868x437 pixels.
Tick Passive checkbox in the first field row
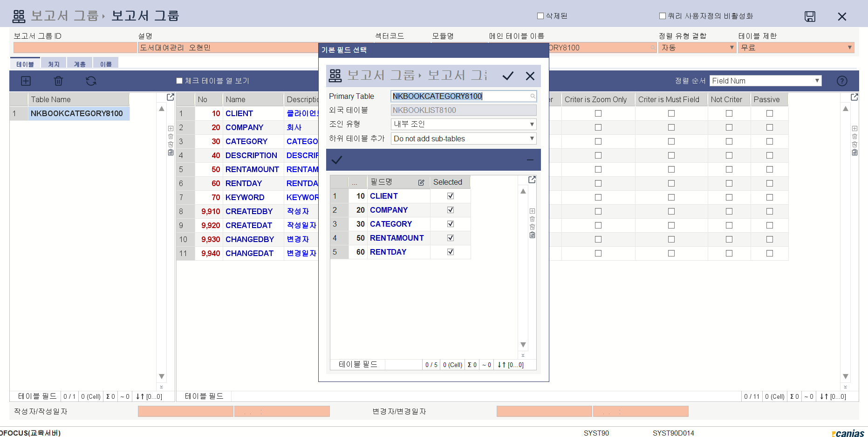pyautogui.click(x=770, y=113)
